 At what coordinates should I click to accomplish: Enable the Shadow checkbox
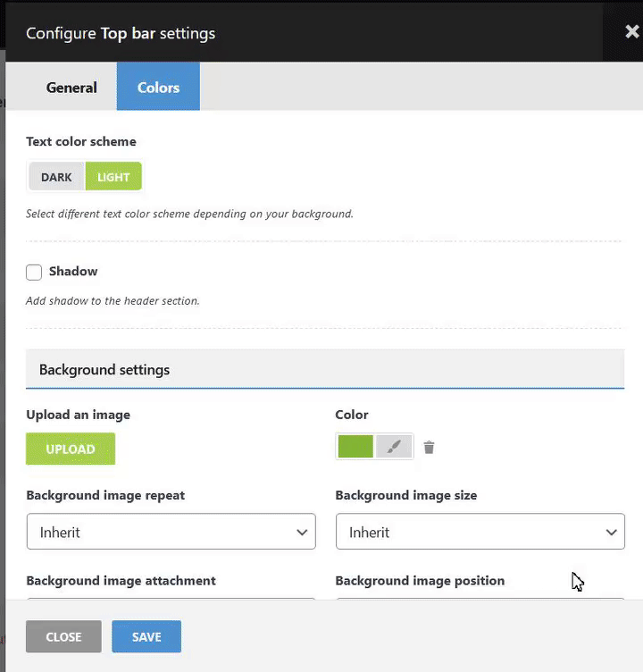pos(34,272)
